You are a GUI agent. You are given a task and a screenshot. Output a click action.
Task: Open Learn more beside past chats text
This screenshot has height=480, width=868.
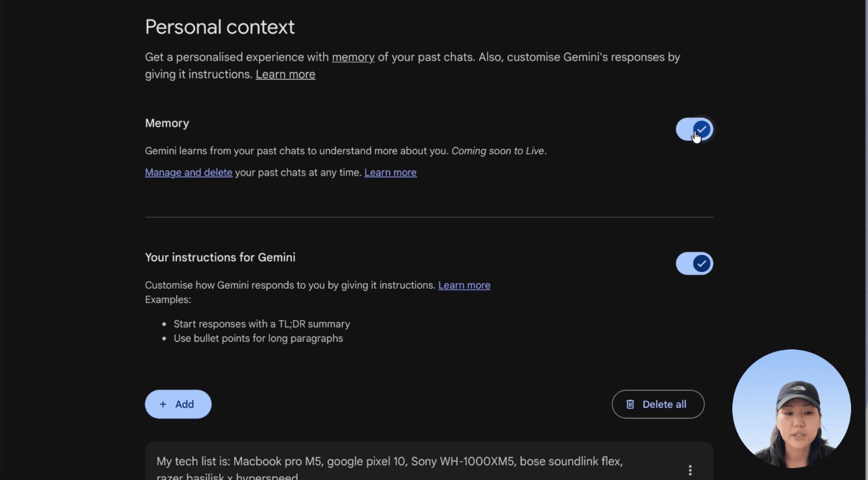(x=390, y=172)
